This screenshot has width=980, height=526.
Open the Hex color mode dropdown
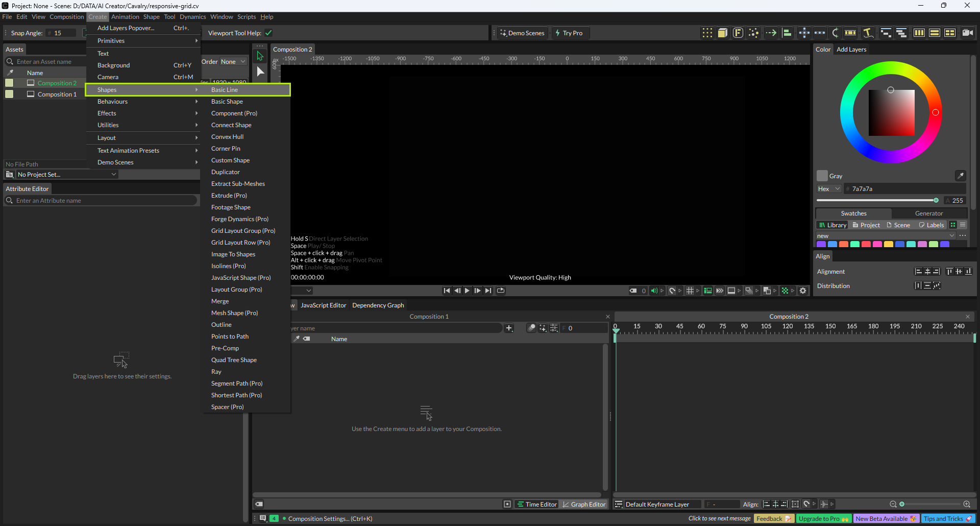pyautogui.click(x=829, y=189)
